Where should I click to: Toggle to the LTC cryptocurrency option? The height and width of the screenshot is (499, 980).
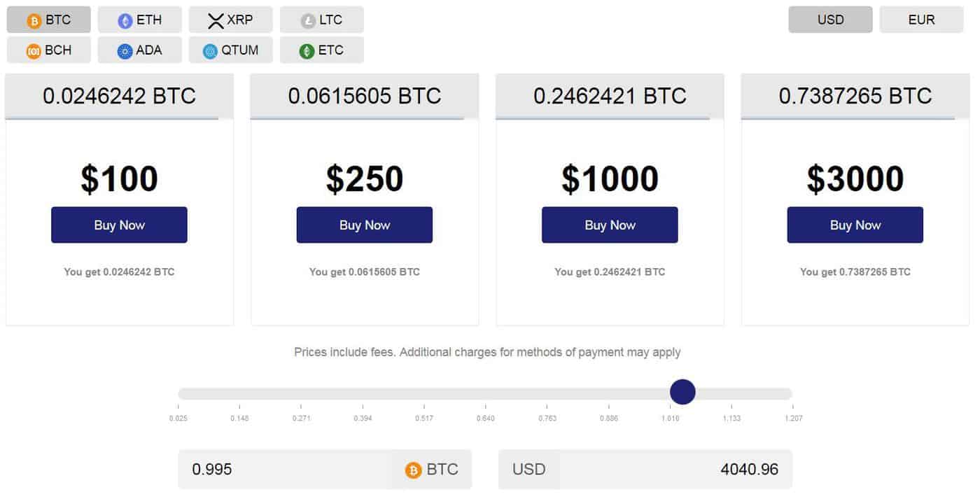point(322,19)
